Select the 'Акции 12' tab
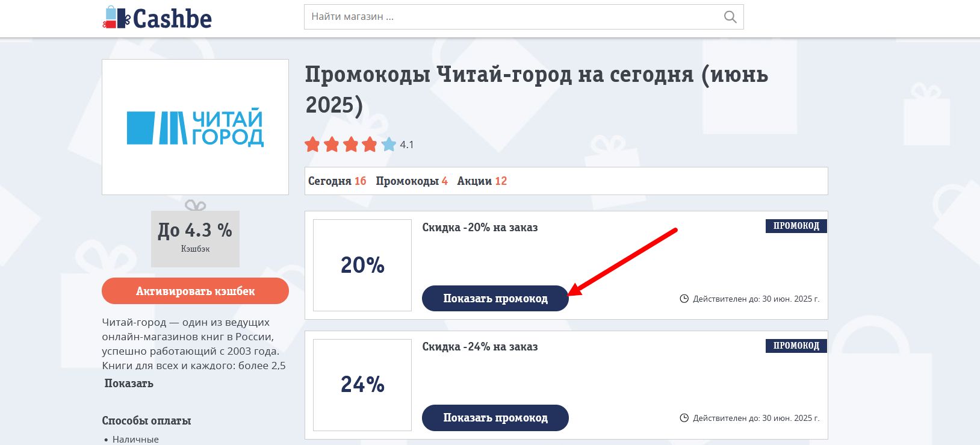Image resolution: width=980 pixels, height=445 pixels. click(482, 181)
